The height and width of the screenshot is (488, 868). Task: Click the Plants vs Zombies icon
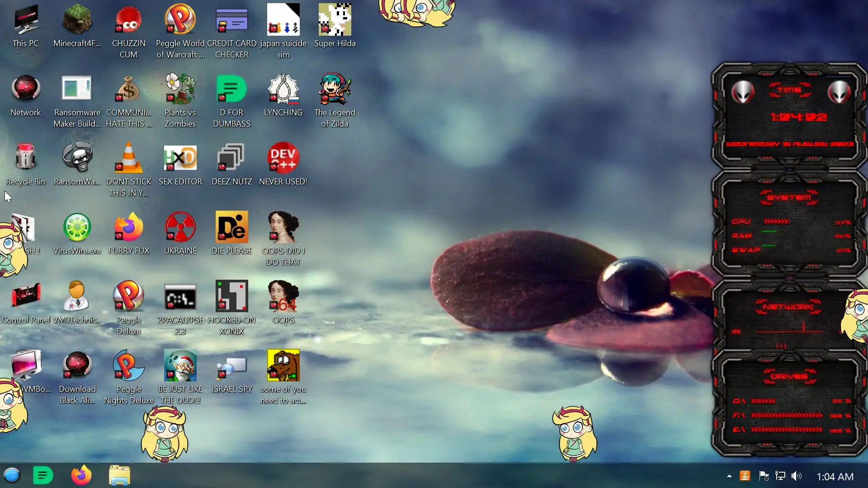click(x=180, y=89)
